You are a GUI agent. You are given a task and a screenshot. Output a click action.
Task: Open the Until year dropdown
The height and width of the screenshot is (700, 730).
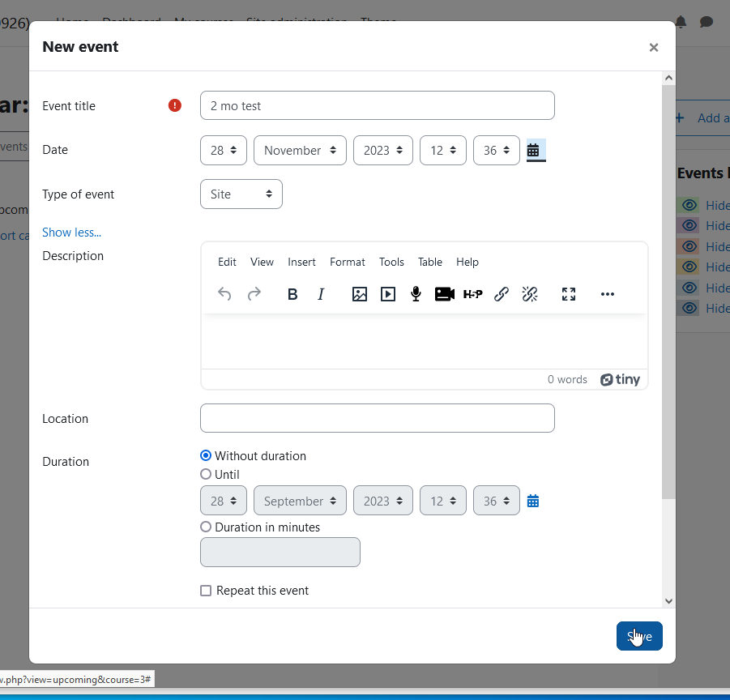point(382,501)
